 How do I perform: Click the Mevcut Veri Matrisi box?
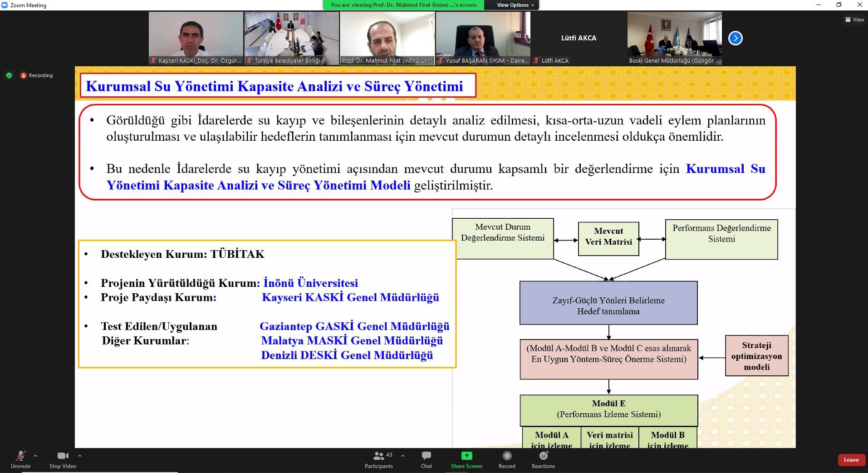pyautogui.click(x=608, y=239)
